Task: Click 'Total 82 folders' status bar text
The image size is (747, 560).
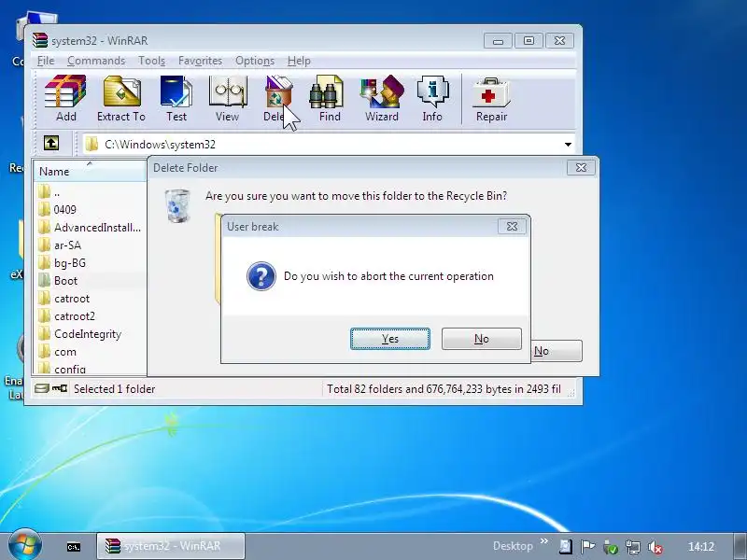Action: (x=444, y=389)
